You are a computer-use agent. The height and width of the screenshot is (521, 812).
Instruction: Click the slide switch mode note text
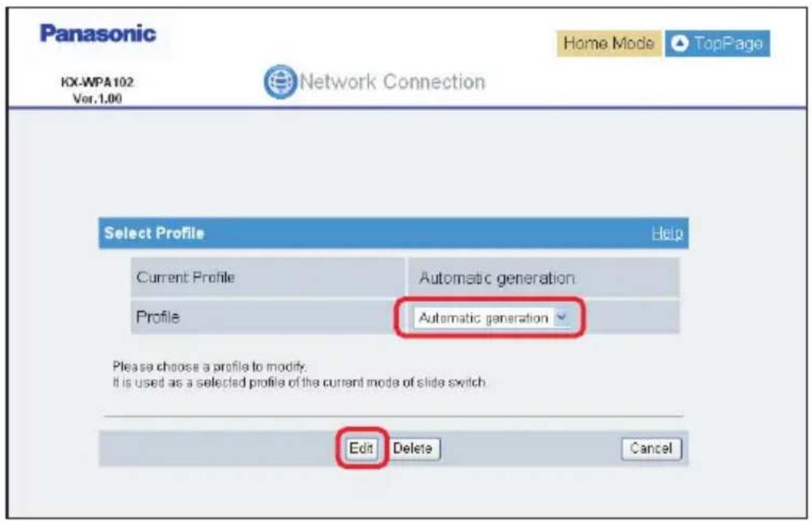coord(300,383)
